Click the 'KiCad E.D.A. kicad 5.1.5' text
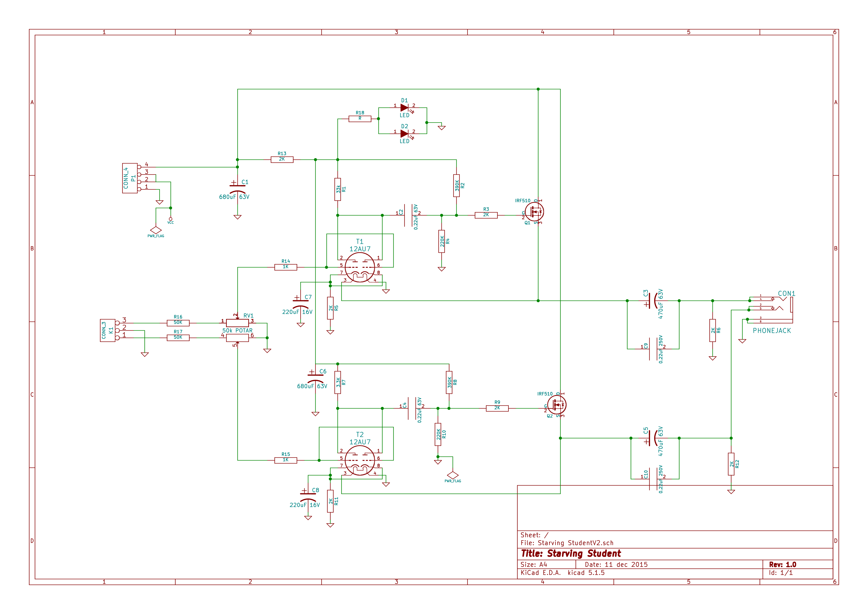This screenshot has width=868, height=614. pos(563,573)
